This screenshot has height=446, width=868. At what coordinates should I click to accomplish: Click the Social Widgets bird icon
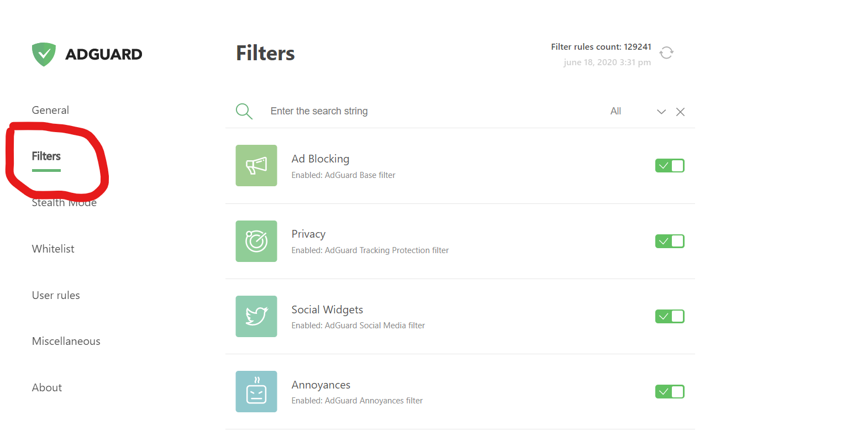256,316
